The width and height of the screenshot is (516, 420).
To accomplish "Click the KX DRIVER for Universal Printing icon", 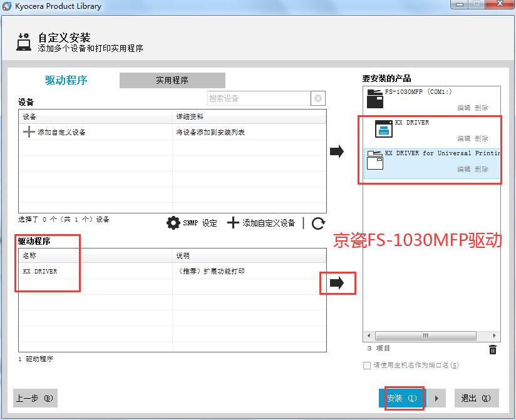I will click(x=375, y=160).
